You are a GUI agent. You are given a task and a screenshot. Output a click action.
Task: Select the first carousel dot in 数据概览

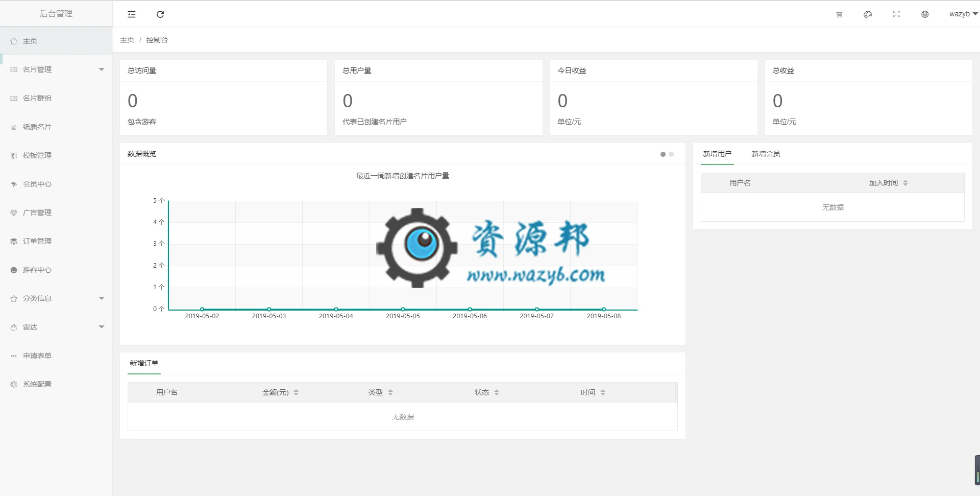pyautogui.click(x=663, y=154)
